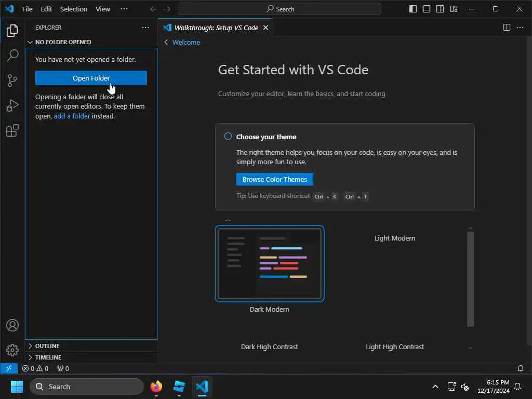Click the theme picker vertical scrollbar
Screen dimensions: 532x399
pos(470,279)
